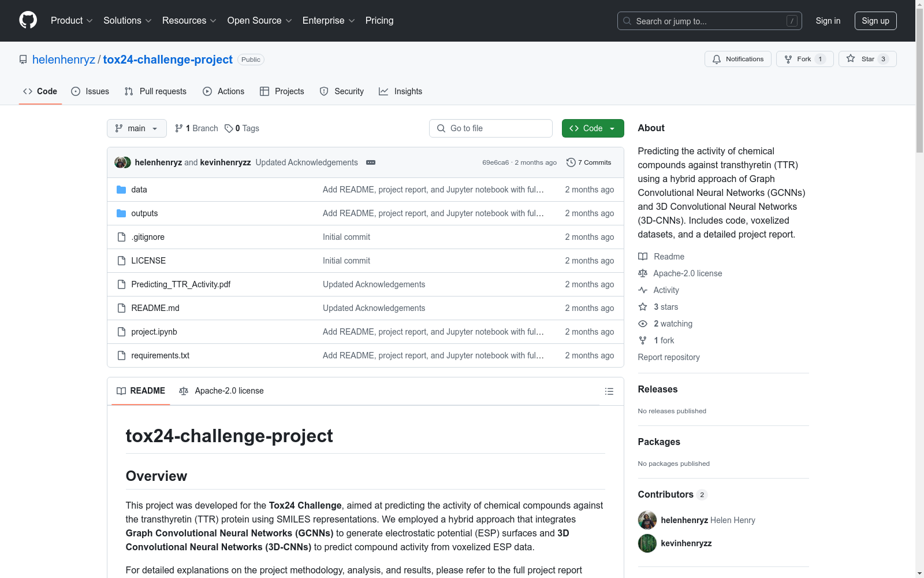Expand the Open Source menu
The height and width of the screenshot is (578, 924).
(260, 21)
